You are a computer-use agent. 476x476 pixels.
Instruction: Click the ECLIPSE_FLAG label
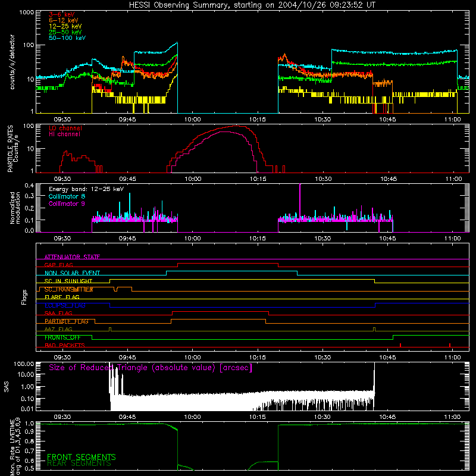tap(65, 305)
